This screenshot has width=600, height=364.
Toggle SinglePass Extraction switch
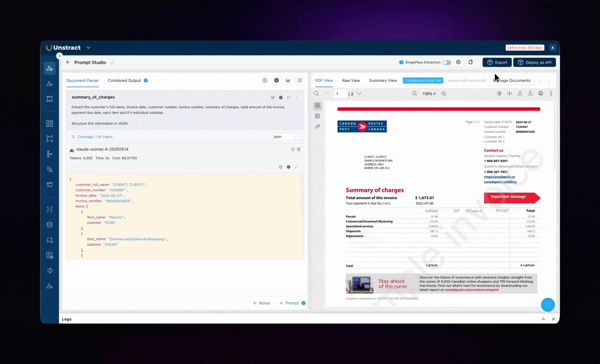447,62
